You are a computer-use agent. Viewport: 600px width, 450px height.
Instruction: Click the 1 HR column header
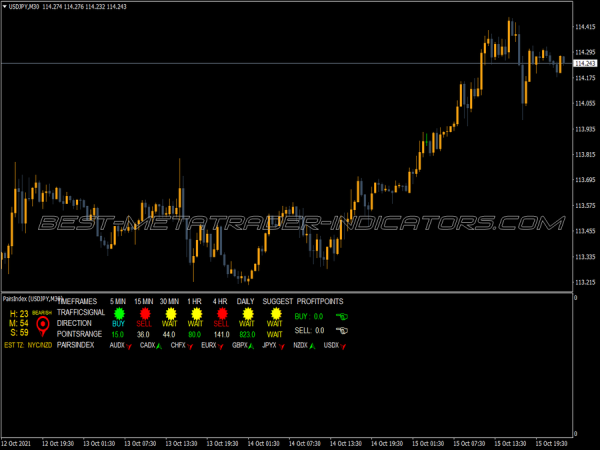[194, 302]
